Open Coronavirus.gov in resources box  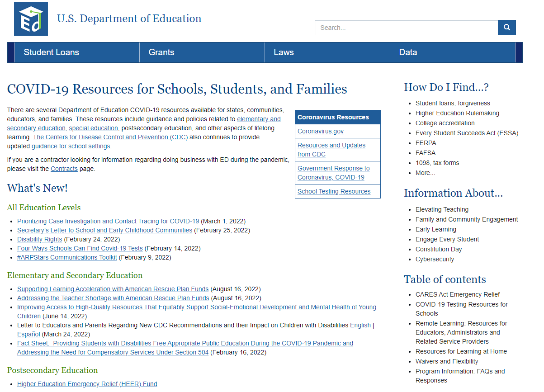(321, 131)
